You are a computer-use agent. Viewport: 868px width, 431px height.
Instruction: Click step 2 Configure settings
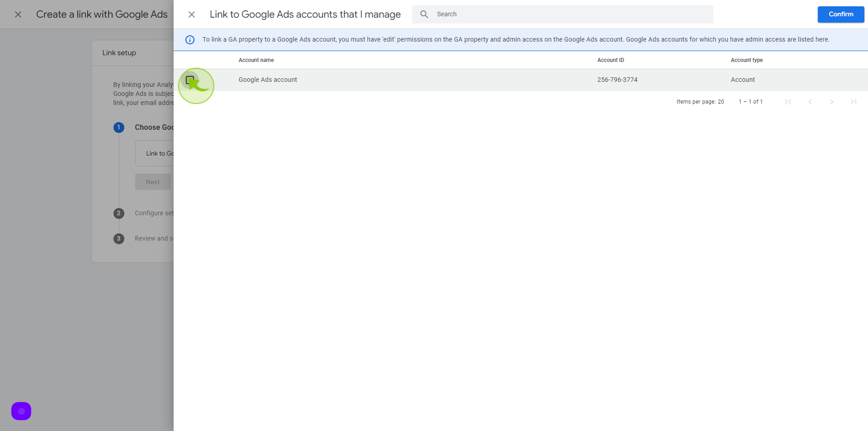(x=154, y=213)
